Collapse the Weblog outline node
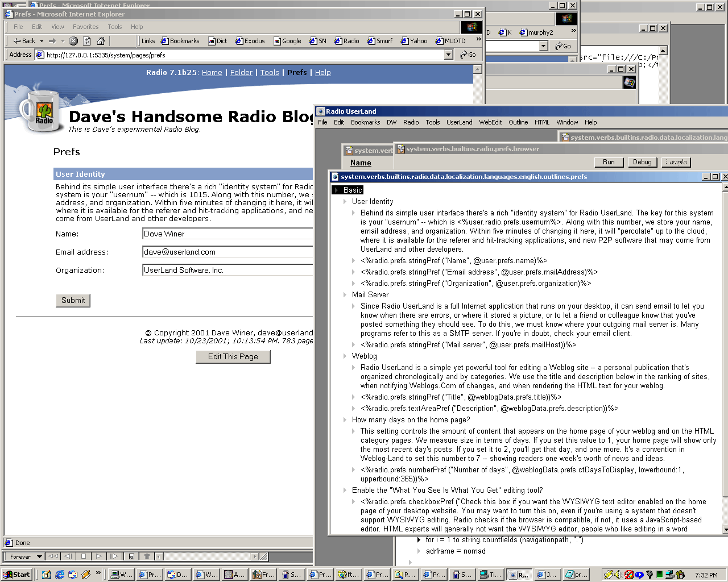This screenshot has height=582, width=728. [345, 356]
